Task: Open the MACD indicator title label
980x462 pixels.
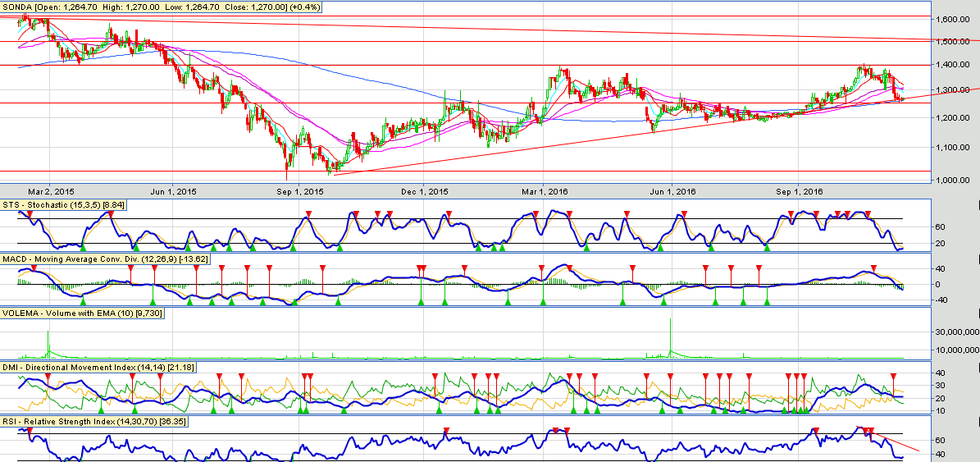Action: tap(106, 259)
